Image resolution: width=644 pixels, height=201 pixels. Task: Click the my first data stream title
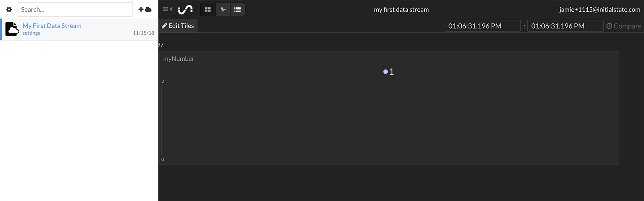coord(401,9)
